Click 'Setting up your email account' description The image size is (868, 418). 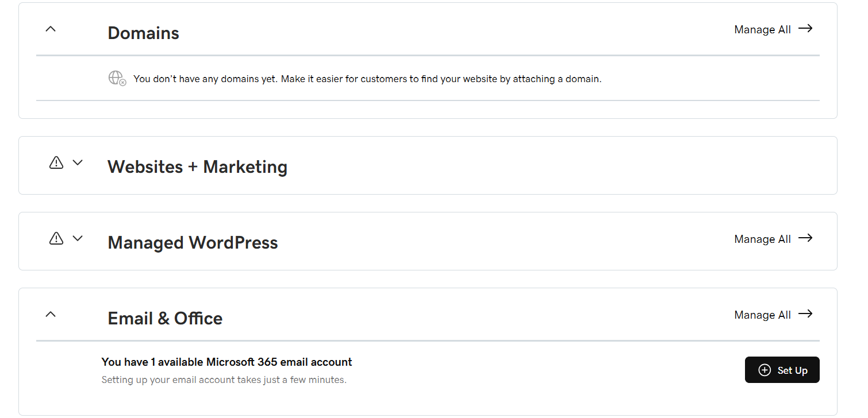224,380
